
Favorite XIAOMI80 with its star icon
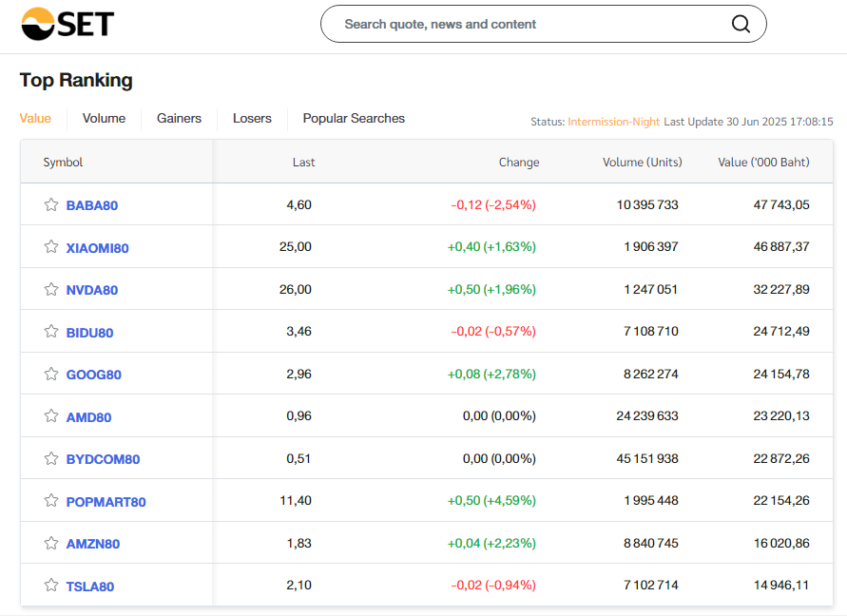click(51, 247)
